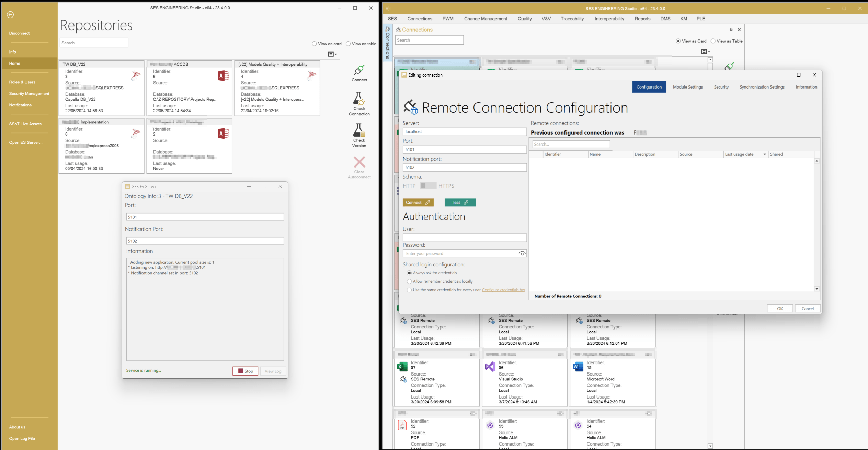Viewport: 868px width, 450px height.
Task: Switch to the Security tab
Action: (721, 87)
